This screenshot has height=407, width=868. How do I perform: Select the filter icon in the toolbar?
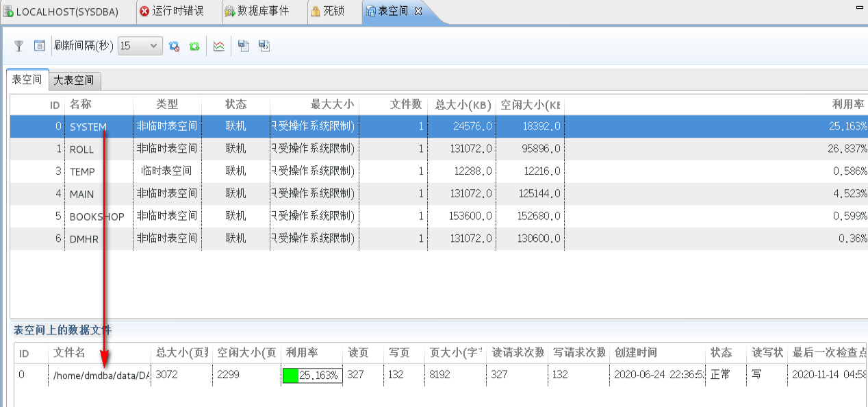pos(18,46)
